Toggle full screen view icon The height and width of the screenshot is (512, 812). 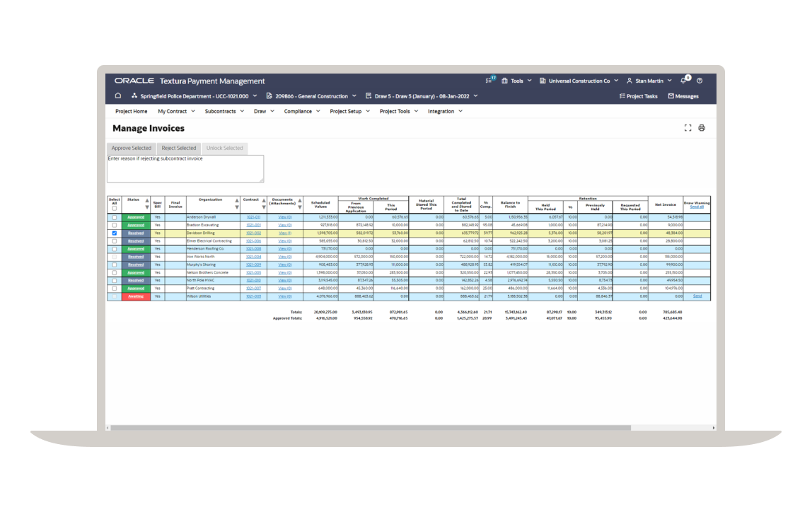tap(688, 128)
